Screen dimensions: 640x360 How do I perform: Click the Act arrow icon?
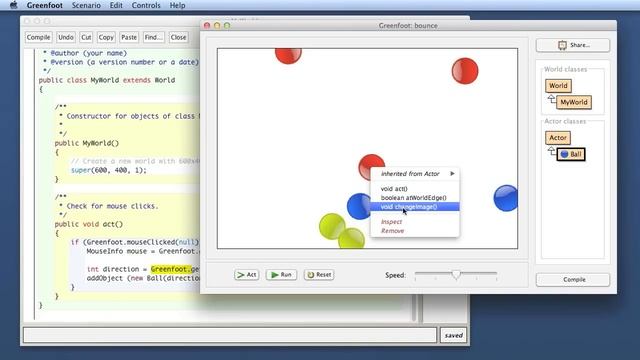point(241,275)
